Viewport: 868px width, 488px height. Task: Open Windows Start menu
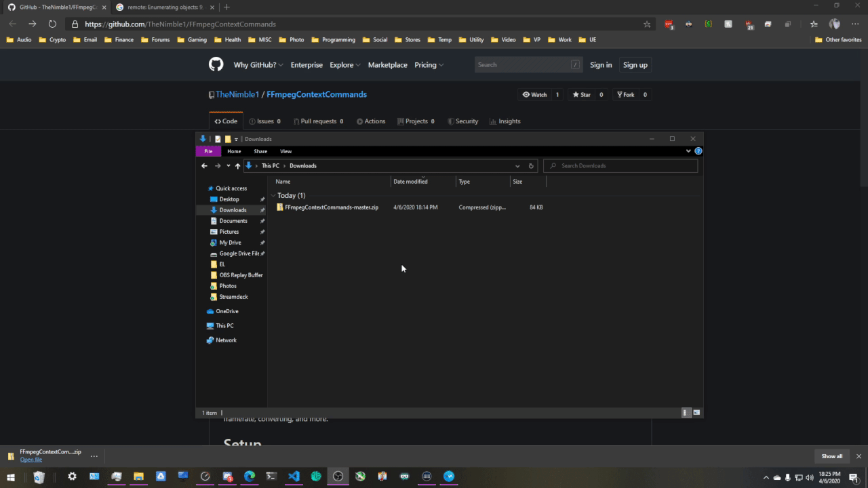(11, 476)
